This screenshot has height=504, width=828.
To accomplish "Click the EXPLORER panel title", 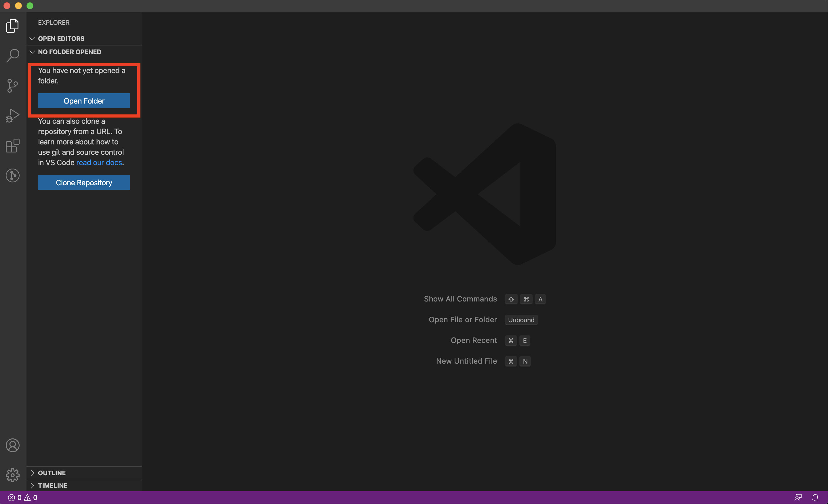I will 54,22.
